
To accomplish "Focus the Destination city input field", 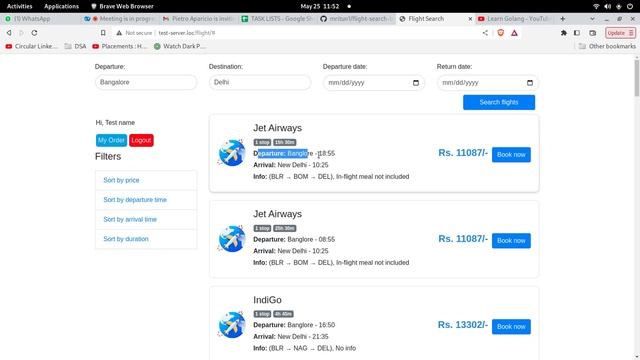I will click(x=260, y=82).
